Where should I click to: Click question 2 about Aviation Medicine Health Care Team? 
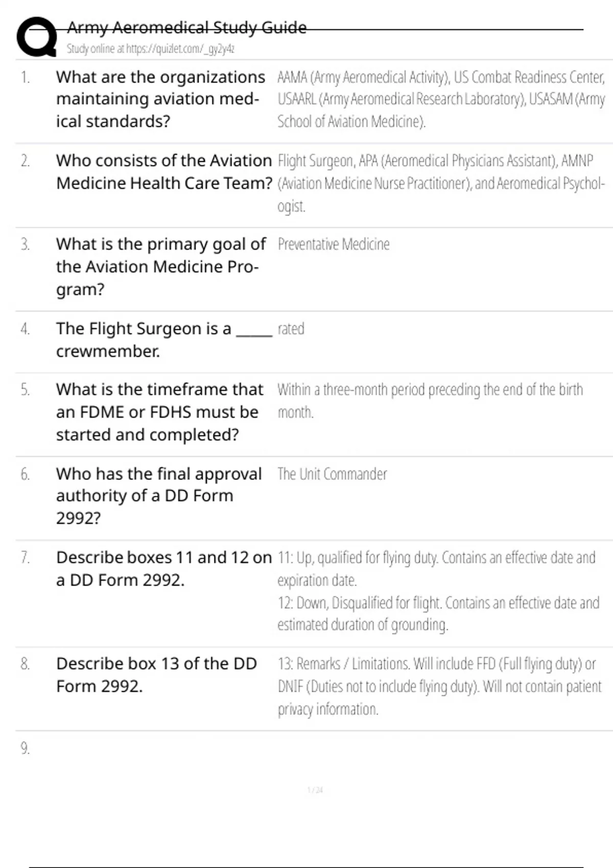pyautogui.click(x=163, y=172)
